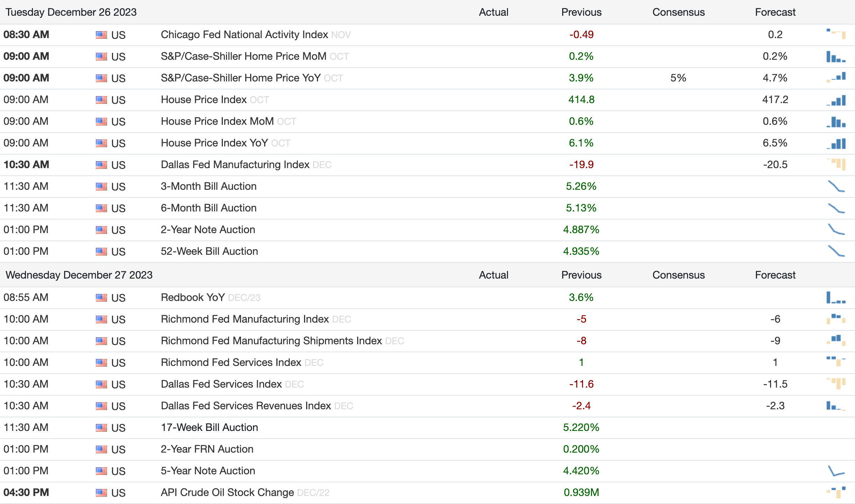
Task: Click the Wednesday December 27 2023 header
Action: pyautogui.click(x=79, y=275)
